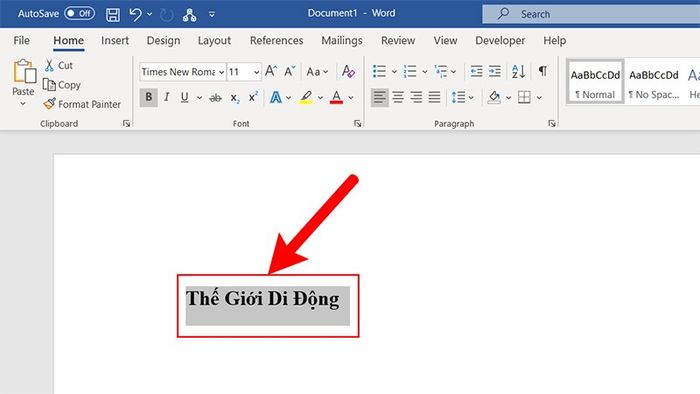Apply the Normal style
Viewport: 700px width, 394px height.
595,82
